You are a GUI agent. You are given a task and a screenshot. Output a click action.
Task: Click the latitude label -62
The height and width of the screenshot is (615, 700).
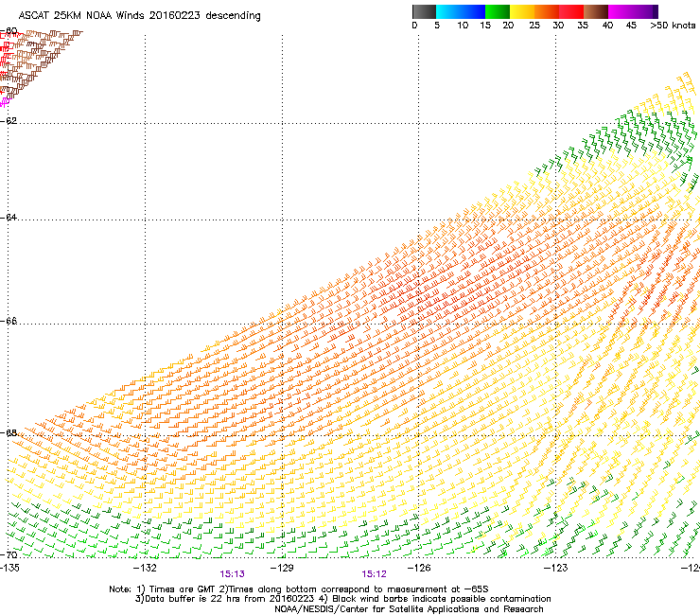9,121
